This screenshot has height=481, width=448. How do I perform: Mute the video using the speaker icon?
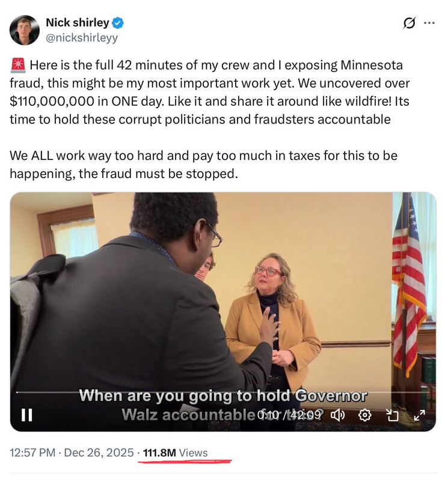pyautogui.click(x=338, y=415)
